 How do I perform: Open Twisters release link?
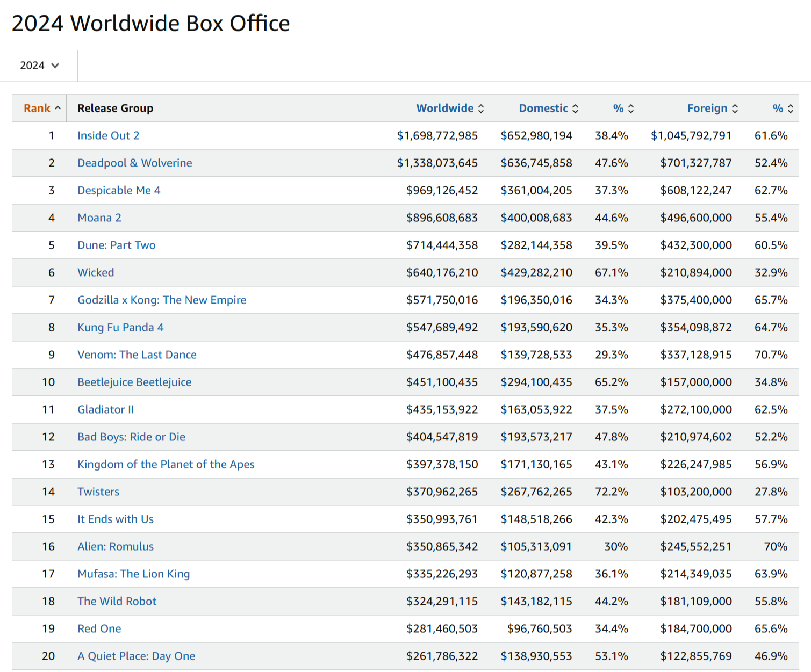pyautogui.click(x=98, y=492)
